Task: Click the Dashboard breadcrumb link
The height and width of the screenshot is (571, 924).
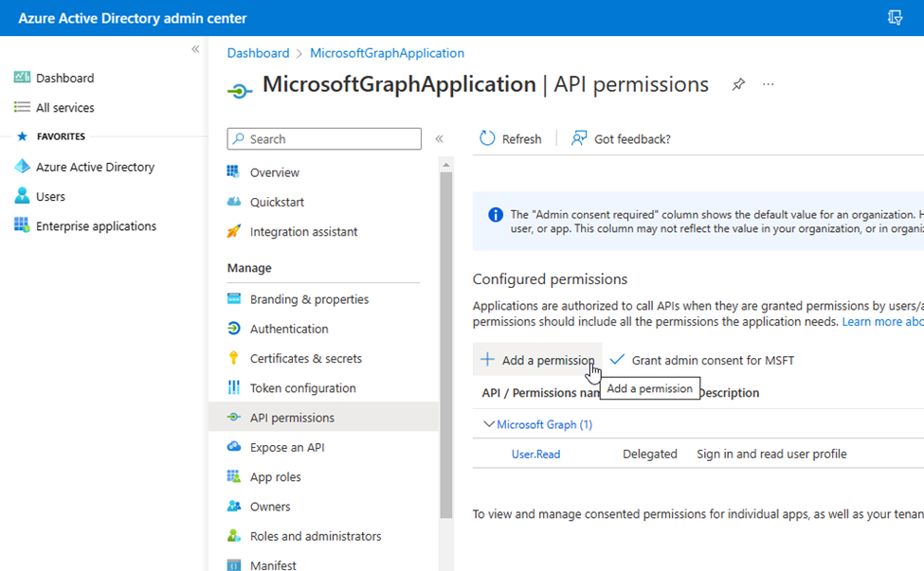Action: tap(258, 53)
